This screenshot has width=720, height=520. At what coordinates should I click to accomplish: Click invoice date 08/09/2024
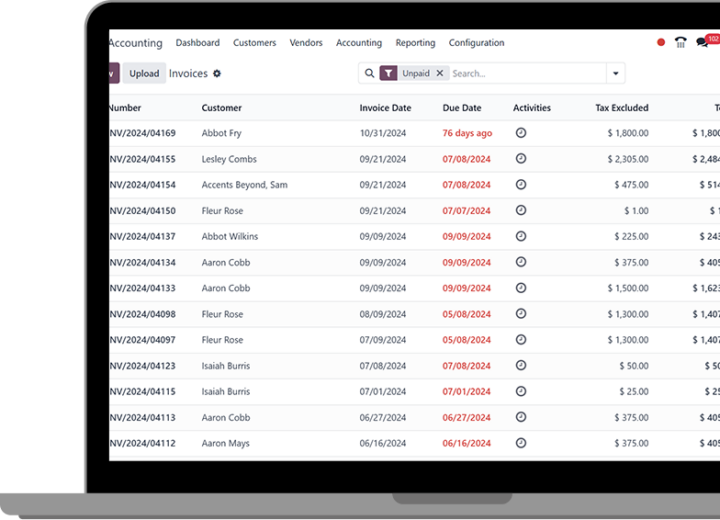[x=382, y=314]
